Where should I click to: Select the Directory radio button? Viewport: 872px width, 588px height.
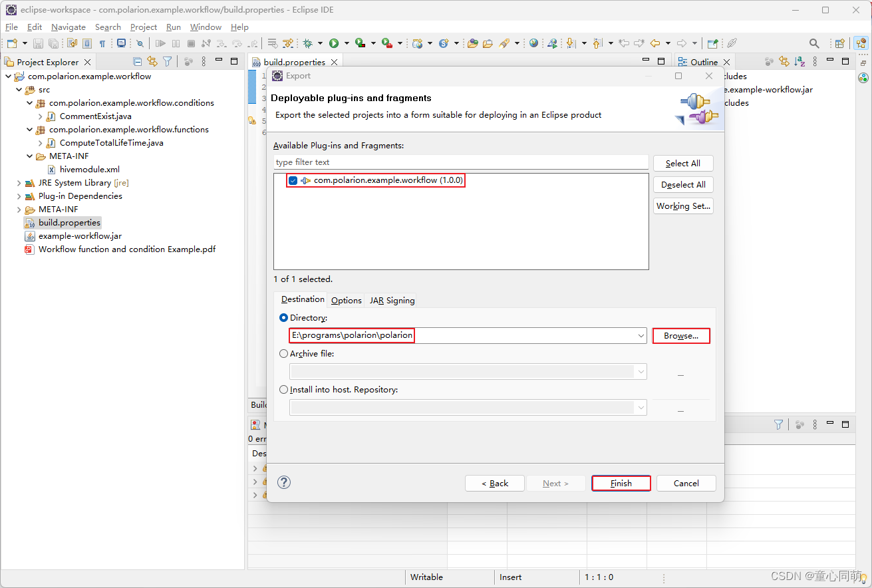[284, 318]
